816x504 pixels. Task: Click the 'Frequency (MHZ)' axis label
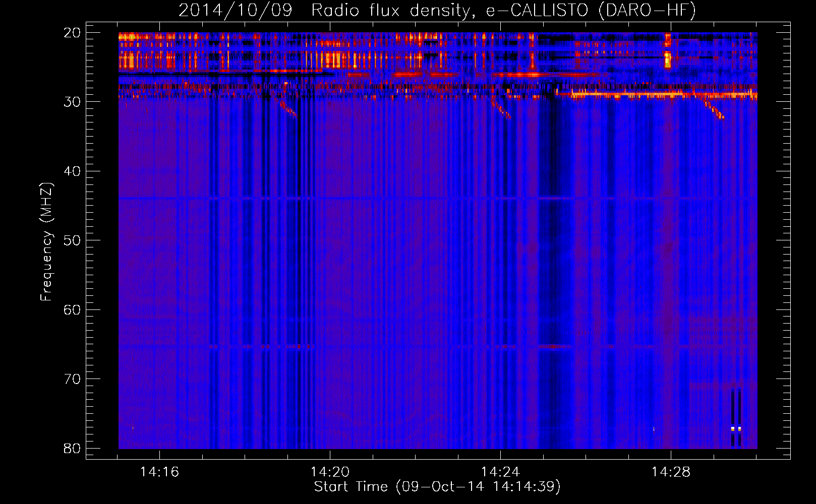click(x=46, y=242)
